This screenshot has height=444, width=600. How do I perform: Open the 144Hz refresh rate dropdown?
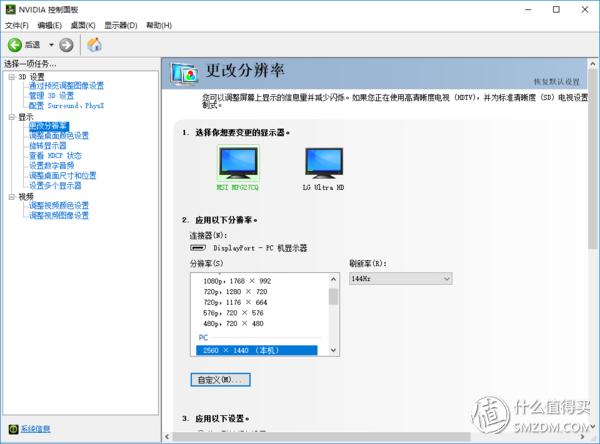[x=400, y=279]
